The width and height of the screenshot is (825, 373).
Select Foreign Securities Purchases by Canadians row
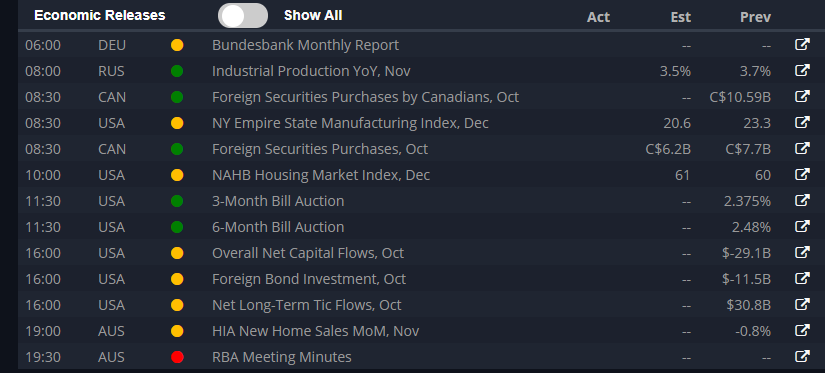coord(421,97)
